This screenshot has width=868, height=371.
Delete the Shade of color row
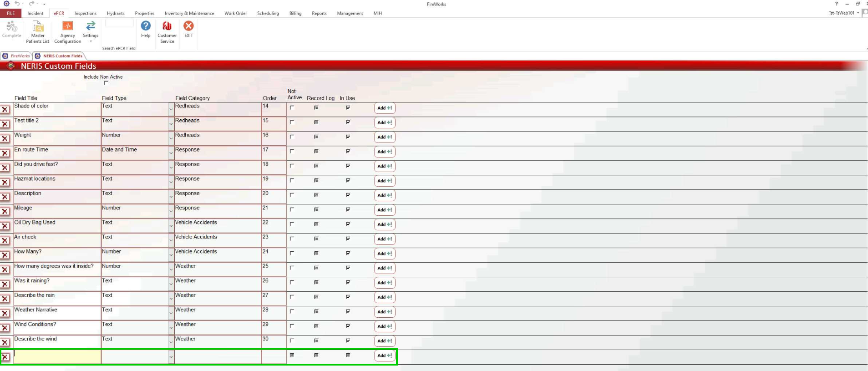pos(5,110)
